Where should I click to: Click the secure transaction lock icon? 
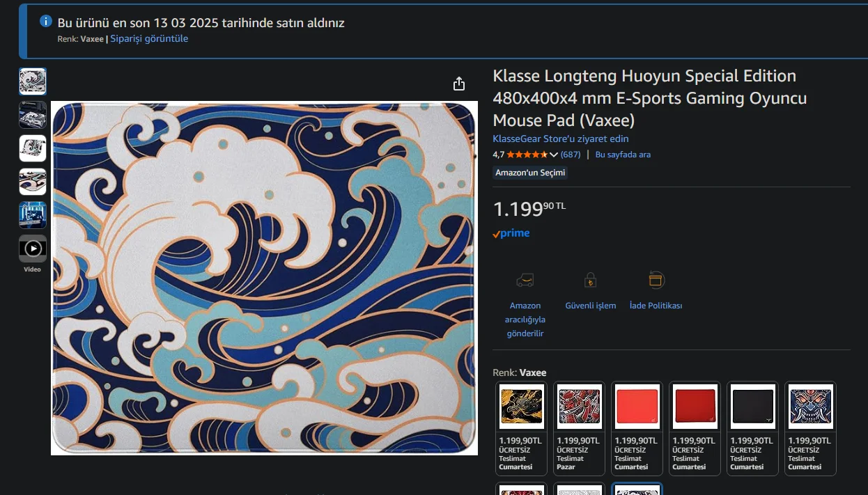click(x=590, y=281)
